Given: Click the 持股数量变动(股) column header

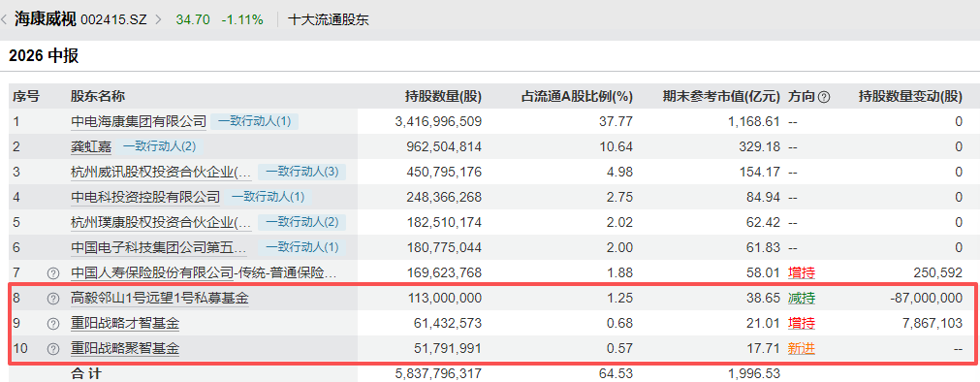Looking at the screenshot, I should [910, 97].
